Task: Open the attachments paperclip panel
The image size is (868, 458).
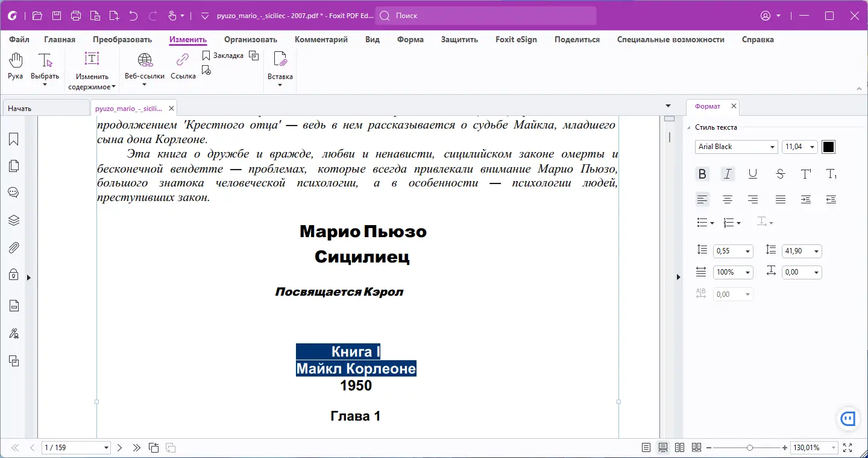Action: (14, 247)
